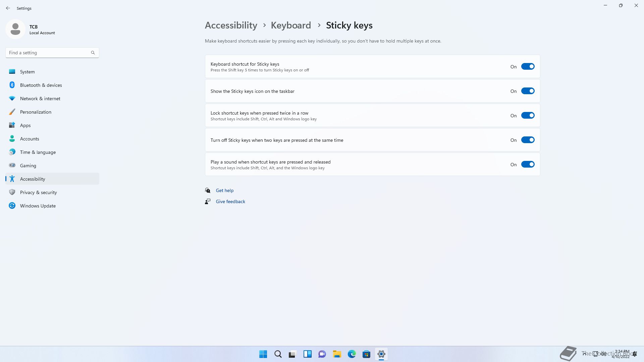Image resolution: width=644 pixels, height=362 pixels.
Task: Go to Keyboard breadcrumb
Action: coord(291,25)
